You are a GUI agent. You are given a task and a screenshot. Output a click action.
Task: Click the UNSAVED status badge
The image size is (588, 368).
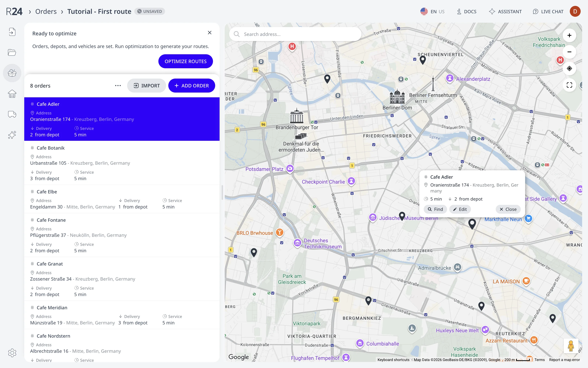click(150, 11)
